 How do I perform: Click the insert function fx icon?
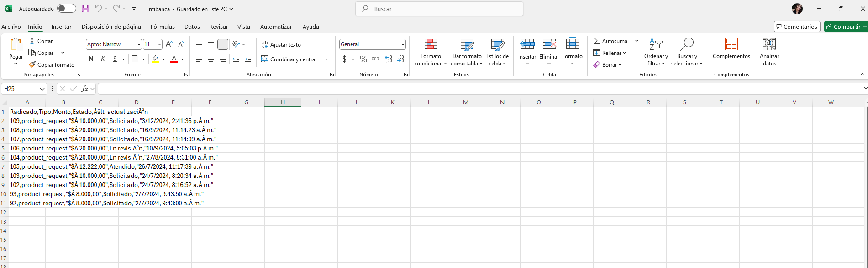(x=84, y=89)
